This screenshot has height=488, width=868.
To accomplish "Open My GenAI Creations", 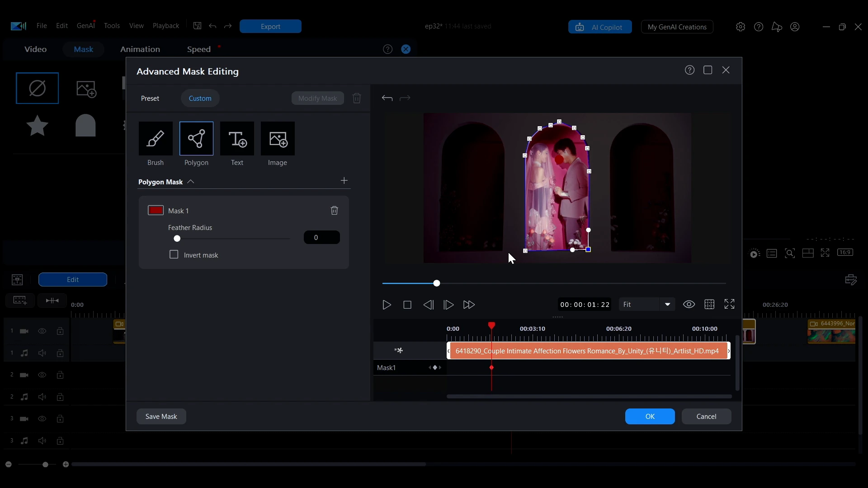I will pyautogui.click(x=677, y=27).
